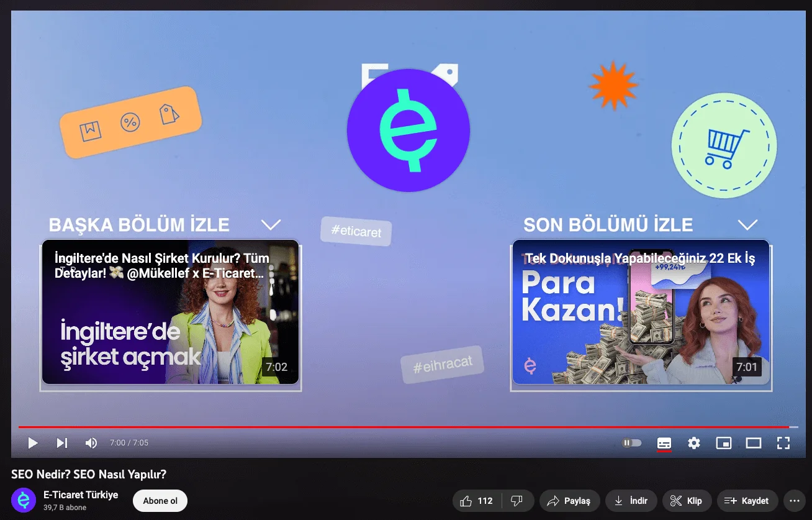Visit the E-Ticaret Türkiye channel

(x=81, y=495)
